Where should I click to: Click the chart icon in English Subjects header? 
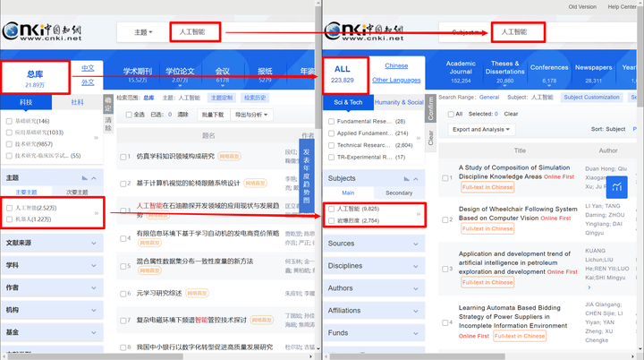click(x=406, y=178)
